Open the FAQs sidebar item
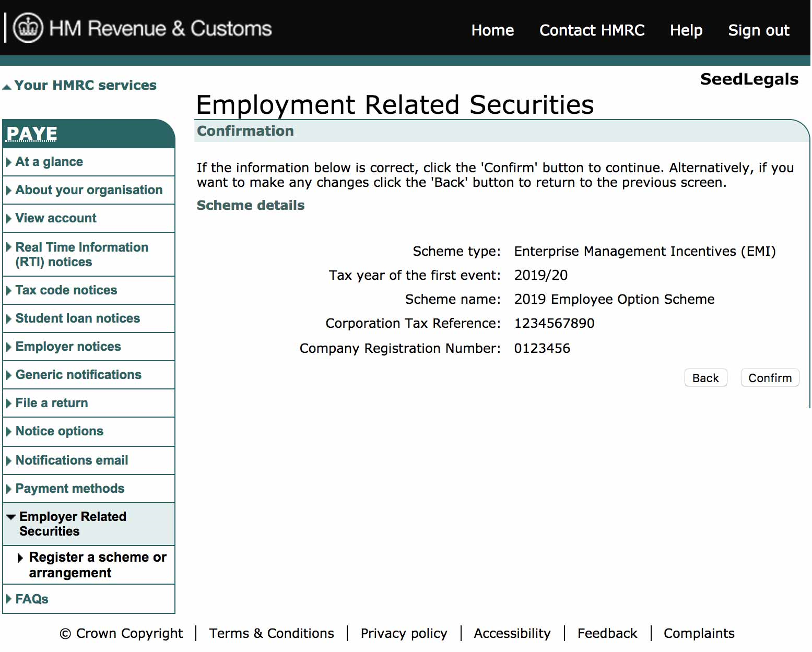The height and width of the screenshot is (652, 812). click(32, 599)
